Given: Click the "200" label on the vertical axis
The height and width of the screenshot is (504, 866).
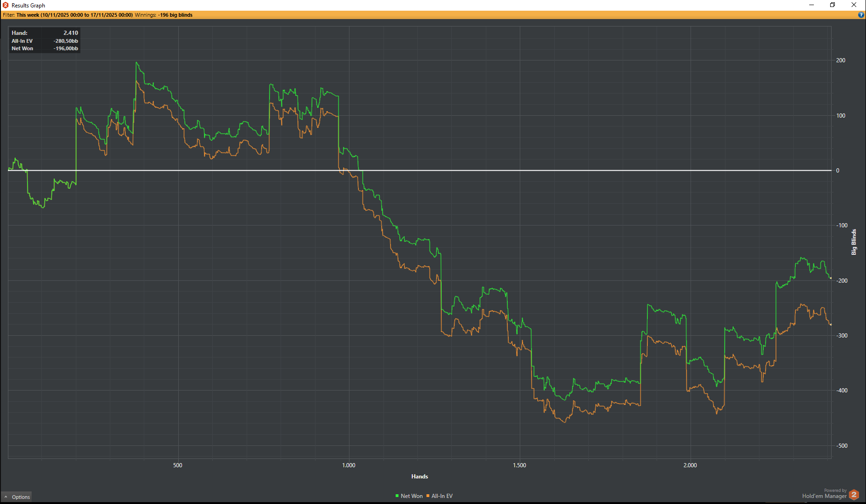Looking at the screenshot, I should click(840, 60).
